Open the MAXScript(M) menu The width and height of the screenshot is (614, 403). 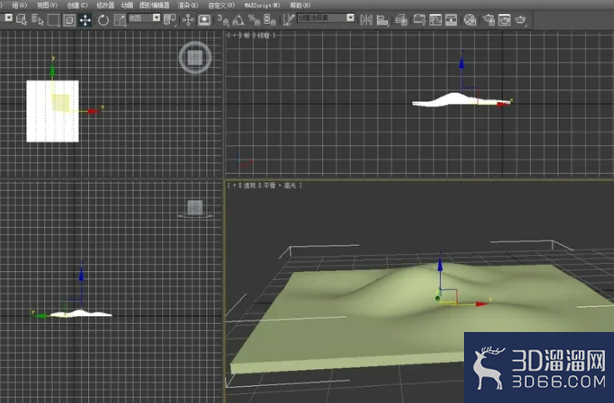(262, 5)
